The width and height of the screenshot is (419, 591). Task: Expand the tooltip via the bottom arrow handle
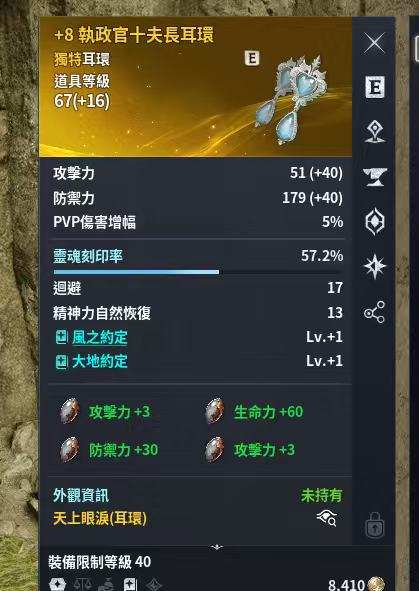[216, 547]
